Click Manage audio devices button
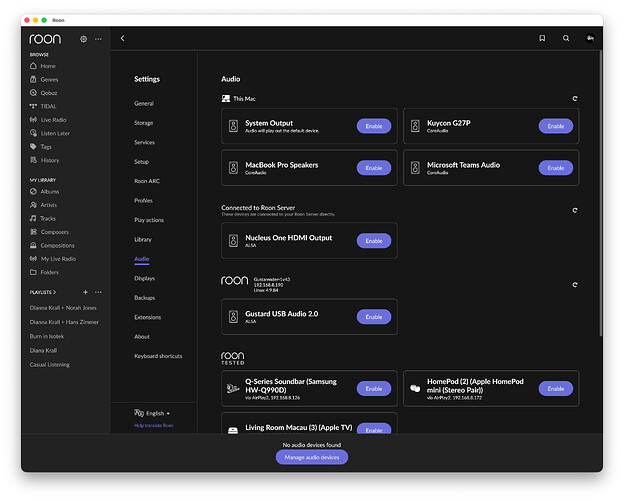This screenshot has height=500, width=624. click(312, 457)
